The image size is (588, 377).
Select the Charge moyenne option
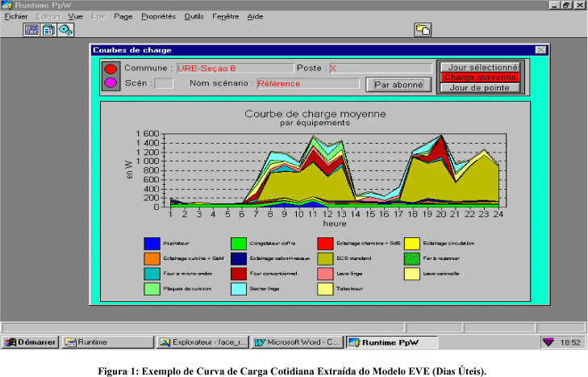(x=480, y=77)
